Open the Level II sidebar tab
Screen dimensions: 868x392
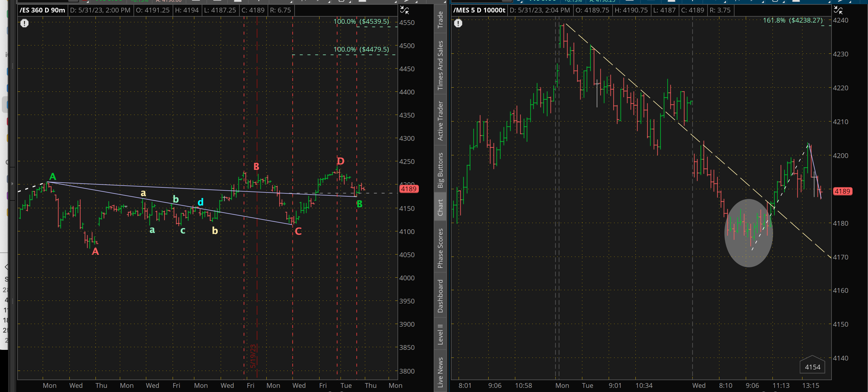click(440, 334)
